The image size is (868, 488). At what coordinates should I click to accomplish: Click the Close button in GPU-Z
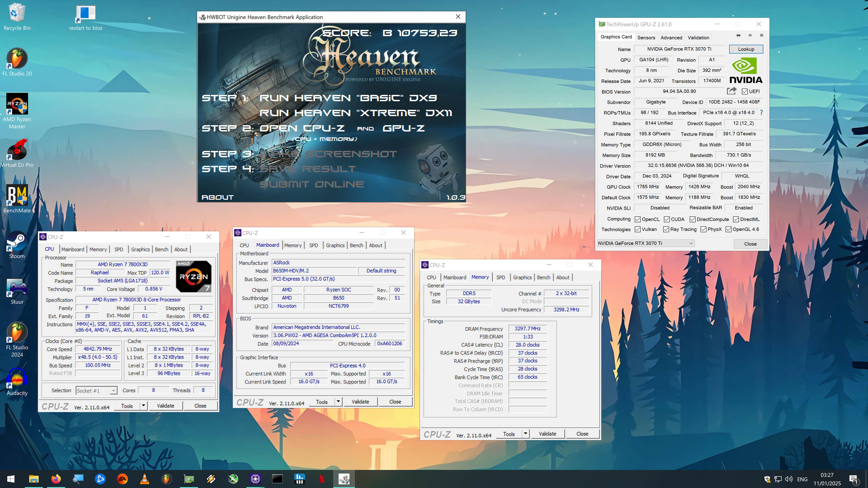tap(750, 244)
